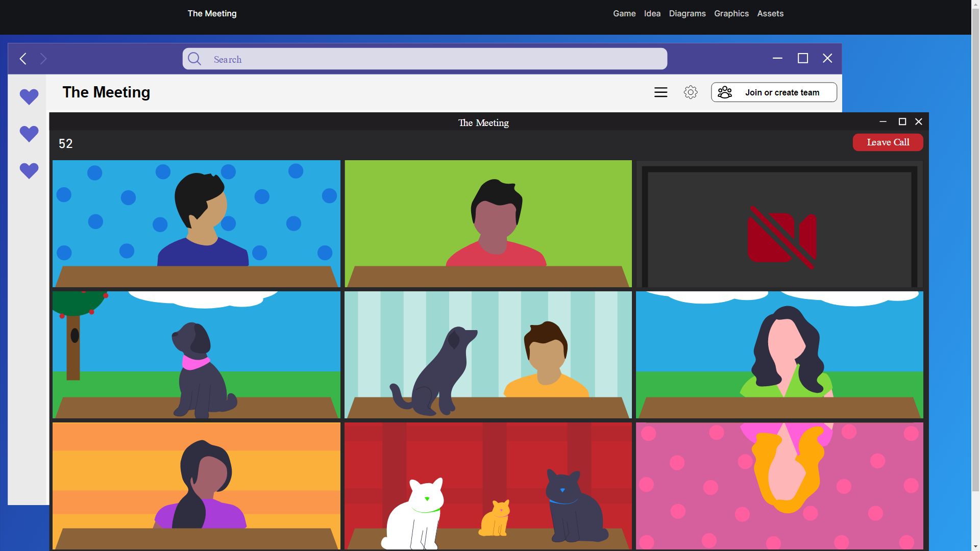Viewport: 980px width, 551px height.
Task: Open the hamburger menu icon
Action: point(661,92)
